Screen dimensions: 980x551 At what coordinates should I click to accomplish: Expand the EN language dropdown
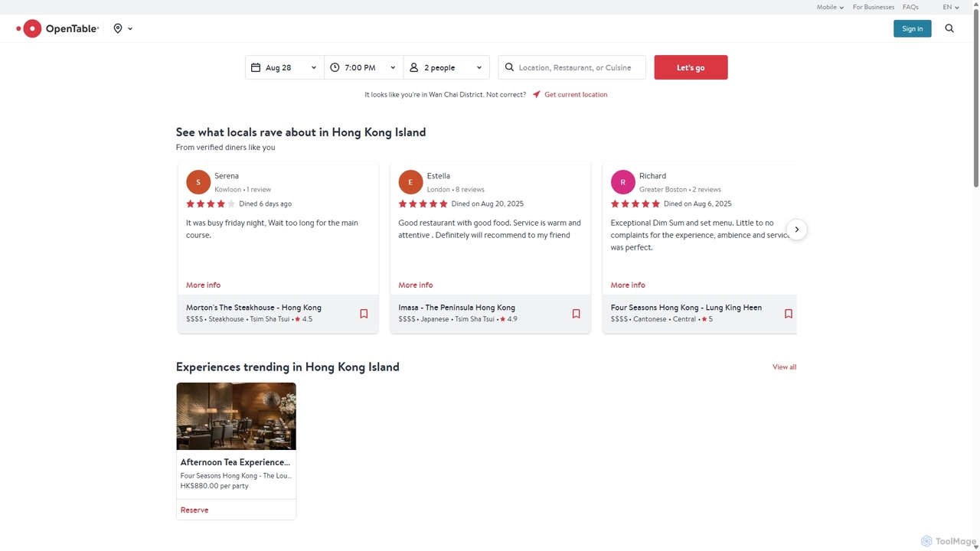click(x=951, y=7)
